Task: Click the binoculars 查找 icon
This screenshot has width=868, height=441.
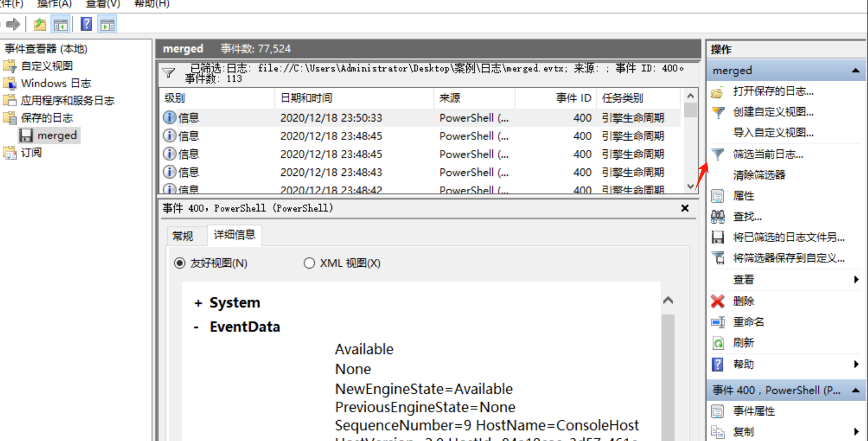Action: pyautogui.click(x=718, y=217)
